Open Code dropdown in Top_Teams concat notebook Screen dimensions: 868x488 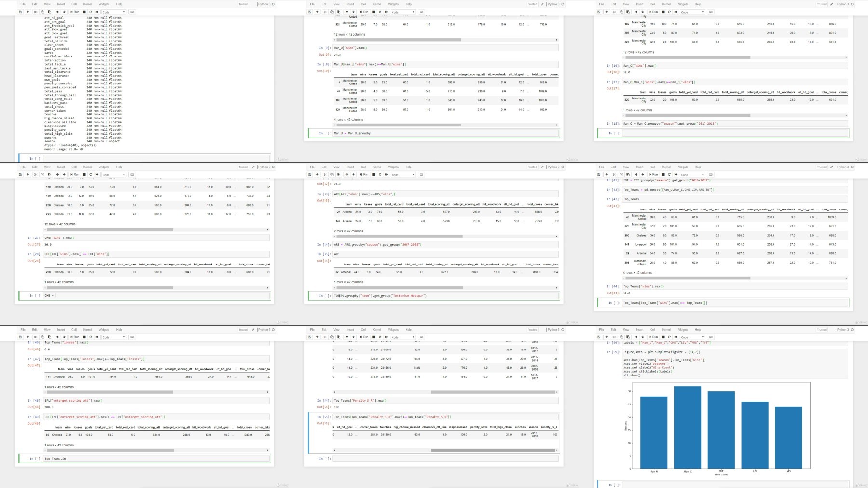tap(692, 174)
